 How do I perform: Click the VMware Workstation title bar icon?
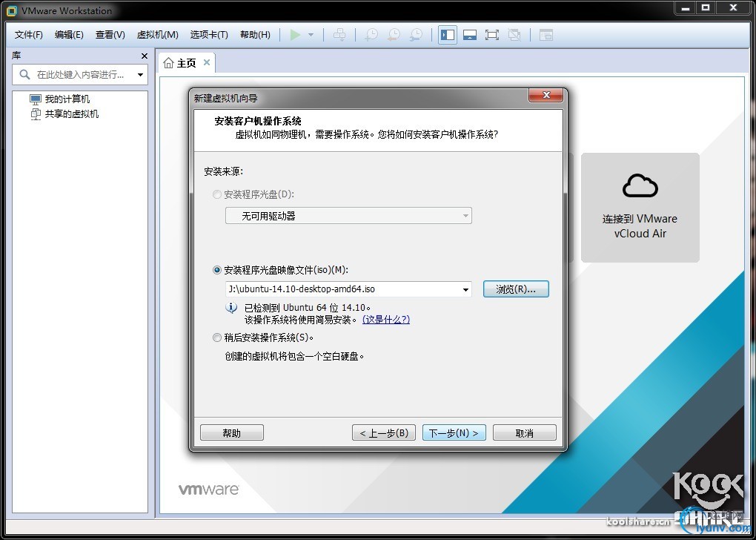pyautogui.click(x=12, y=10)
